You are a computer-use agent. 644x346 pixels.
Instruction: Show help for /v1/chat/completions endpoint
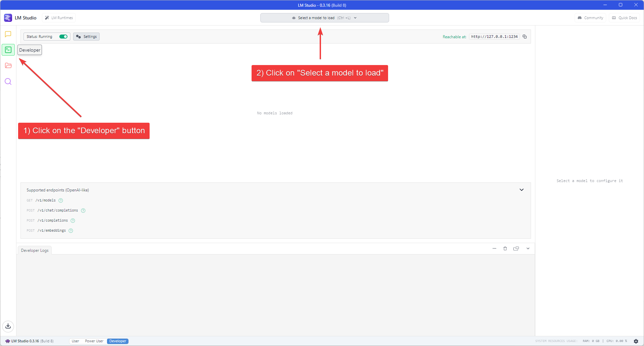83,211
